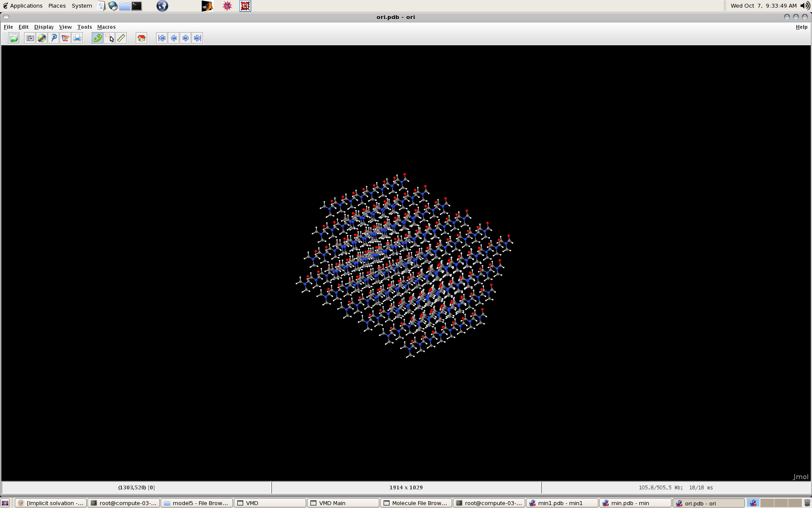Image resolution: width=812 pixels, height=508 pixels.
Task: Toggle the green rotate mode button
Action: pos(97,38)
